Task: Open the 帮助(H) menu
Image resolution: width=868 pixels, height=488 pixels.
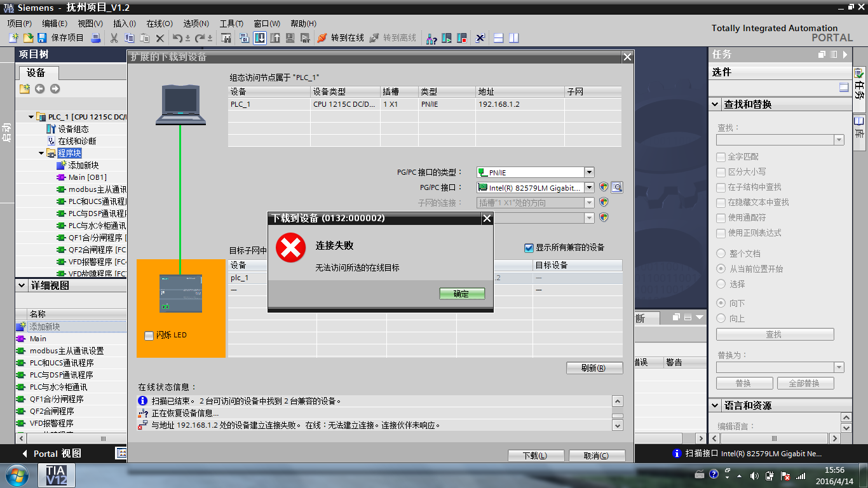Action: click(x=303, y=24)
